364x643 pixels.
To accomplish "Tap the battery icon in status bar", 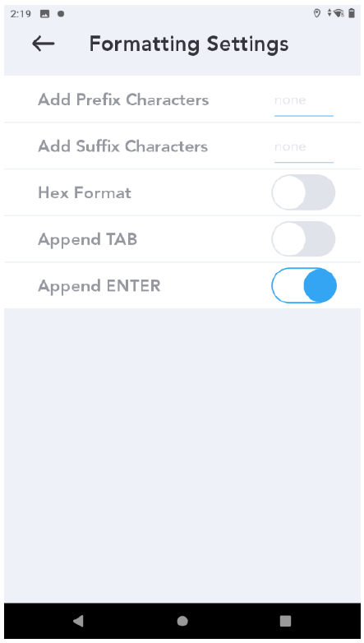I will click(x=352, y=13).
